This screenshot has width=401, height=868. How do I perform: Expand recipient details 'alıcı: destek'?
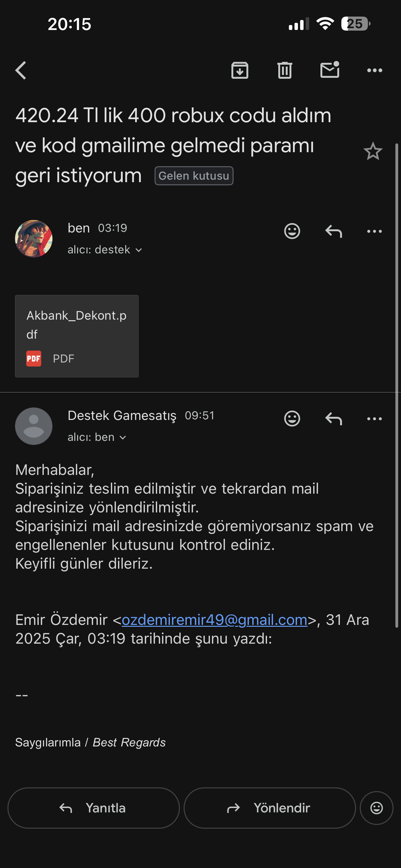[105, 250]
